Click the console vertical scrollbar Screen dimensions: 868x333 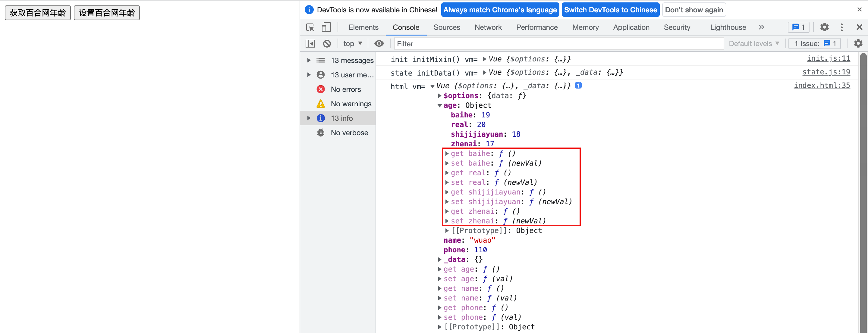[x=863, y=192]
